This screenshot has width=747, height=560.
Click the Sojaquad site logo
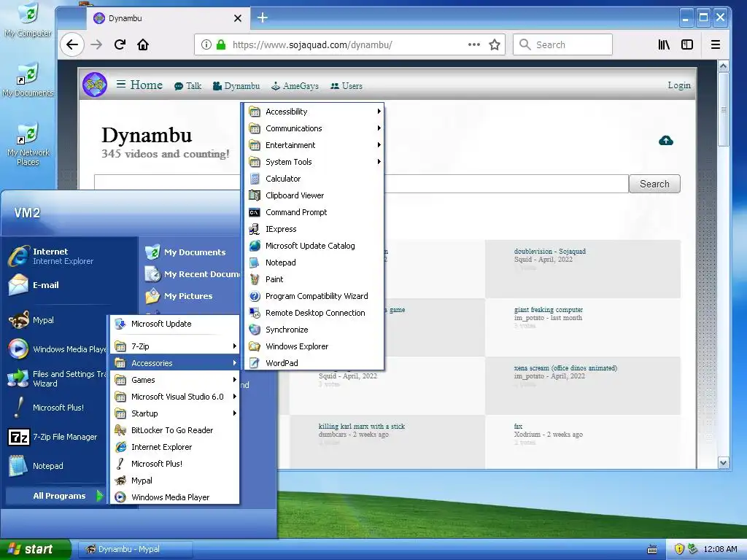click(94, 85)
